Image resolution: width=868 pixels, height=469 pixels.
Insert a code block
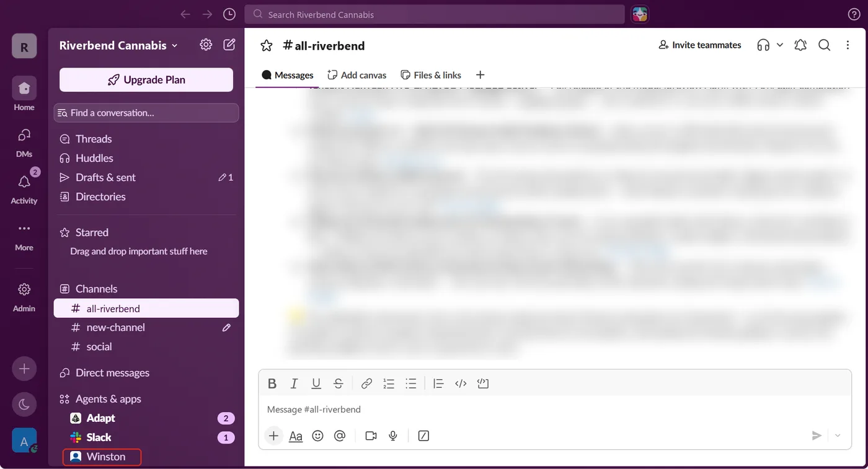[x=483, y=384]
